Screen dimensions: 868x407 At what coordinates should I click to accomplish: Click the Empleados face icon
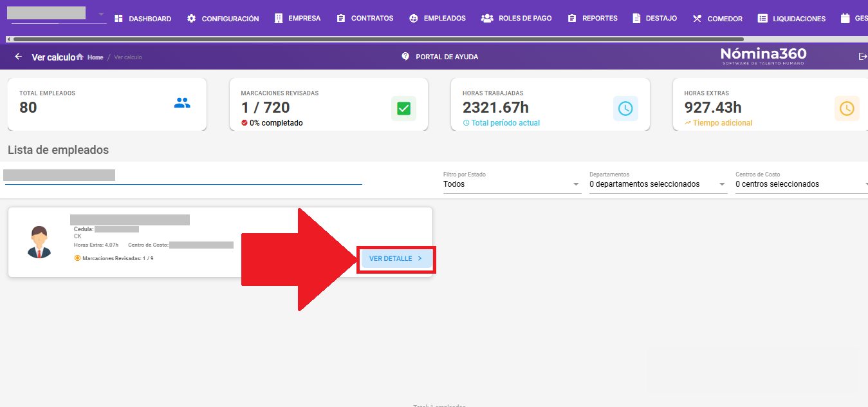coord(414,19)
